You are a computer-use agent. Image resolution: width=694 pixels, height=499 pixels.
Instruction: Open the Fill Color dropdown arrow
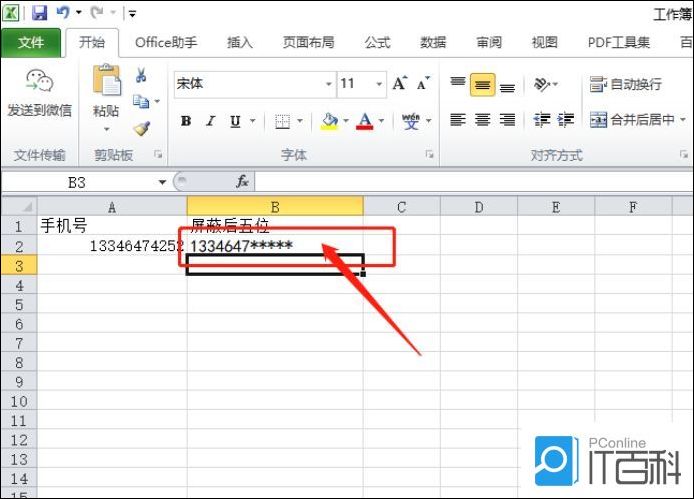pos(346,121)
